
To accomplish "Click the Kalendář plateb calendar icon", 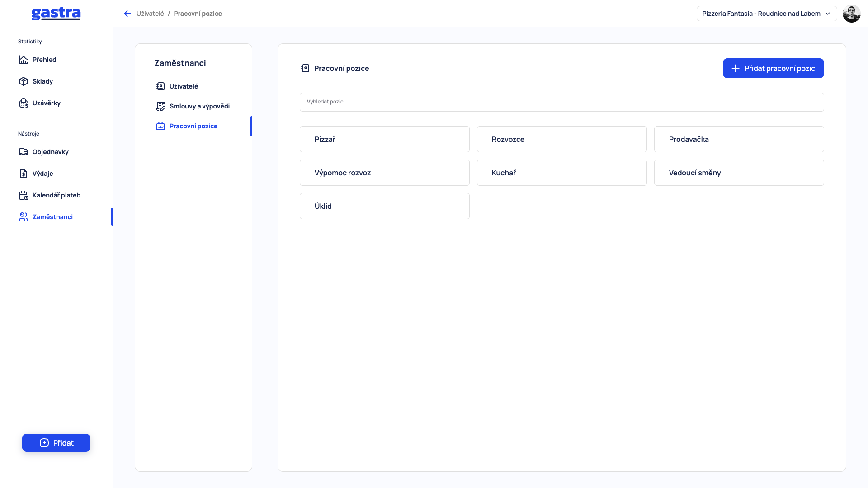I will (24, 195).
